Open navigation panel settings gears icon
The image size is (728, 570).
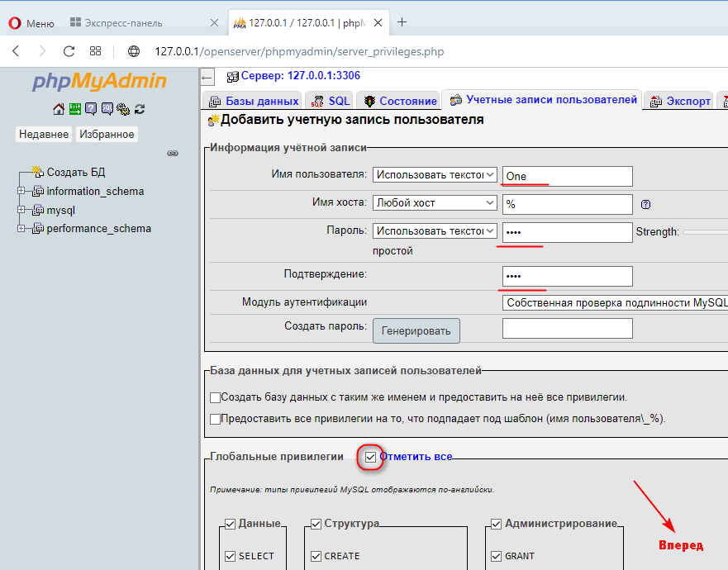[x=123, y=109]
